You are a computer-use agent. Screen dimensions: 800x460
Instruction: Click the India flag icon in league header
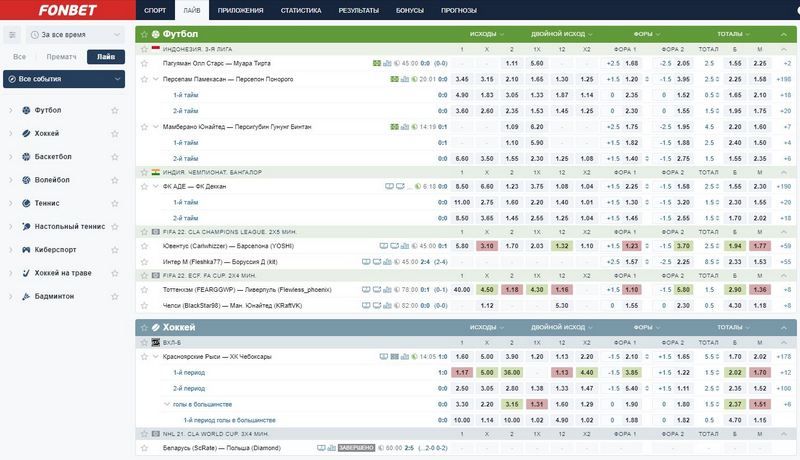(156, 172)
